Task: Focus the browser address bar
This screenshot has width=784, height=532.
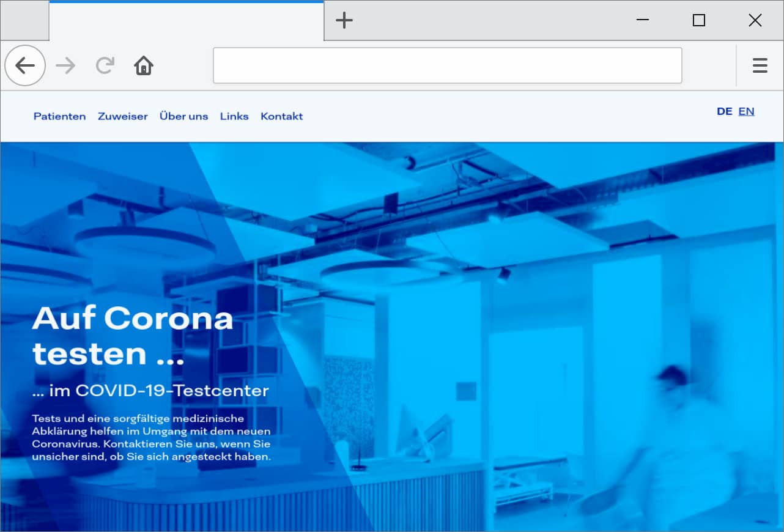Action: (447, 65)
